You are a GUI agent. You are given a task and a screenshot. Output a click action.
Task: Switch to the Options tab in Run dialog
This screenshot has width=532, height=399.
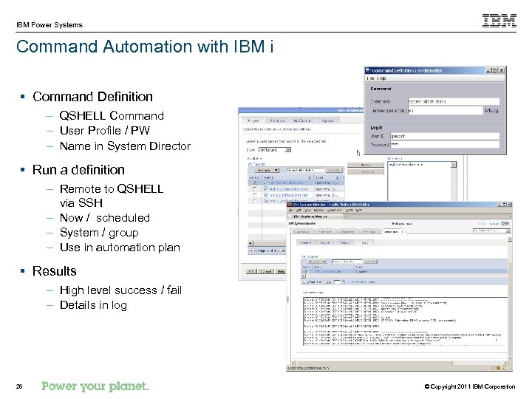pos(327,120)
